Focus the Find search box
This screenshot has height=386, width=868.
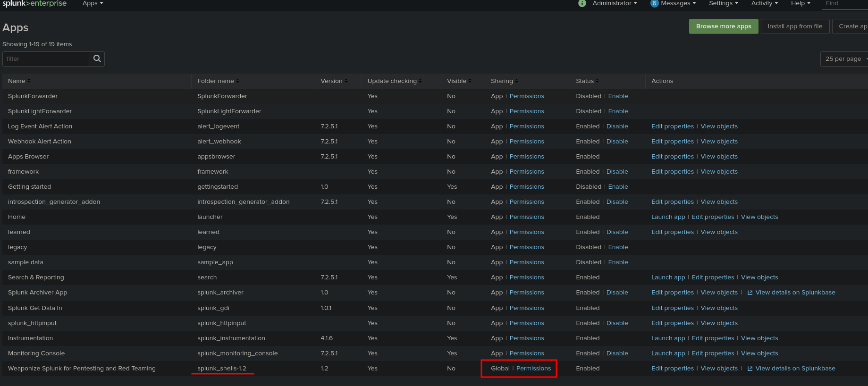[x=845, y=4]
